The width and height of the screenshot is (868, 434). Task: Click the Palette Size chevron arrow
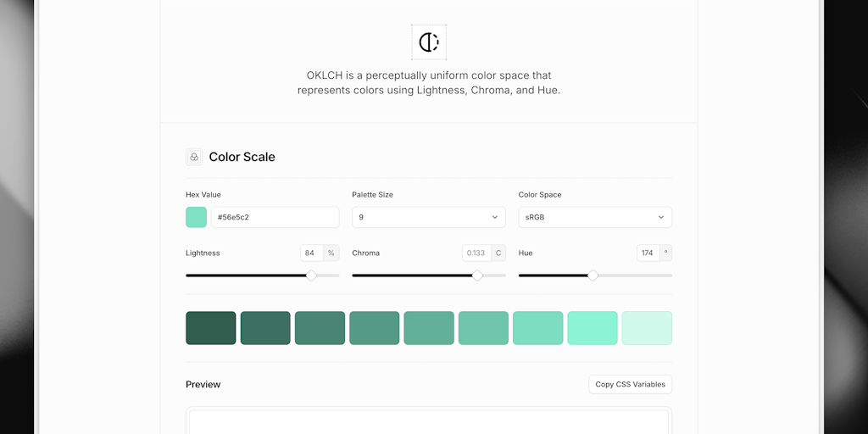point(495,217)
